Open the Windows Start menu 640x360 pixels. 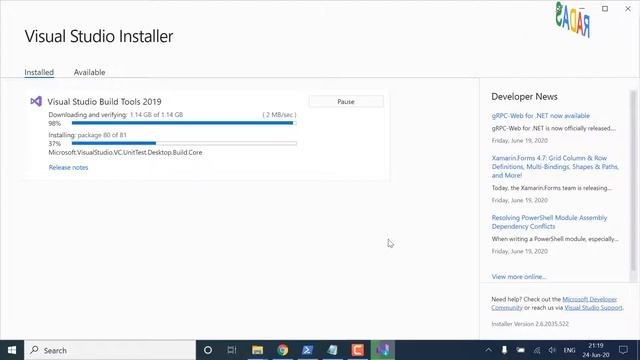12,350
